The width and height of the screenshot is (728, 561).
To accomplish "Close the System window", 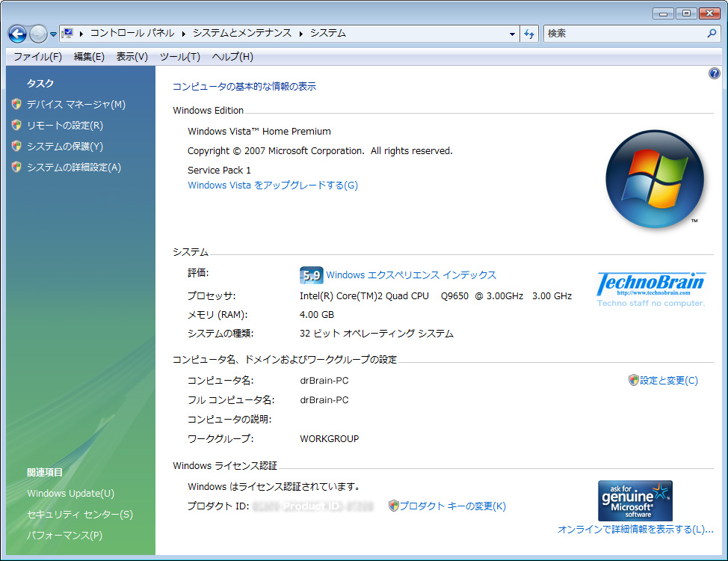I will [x=709, y=13].
